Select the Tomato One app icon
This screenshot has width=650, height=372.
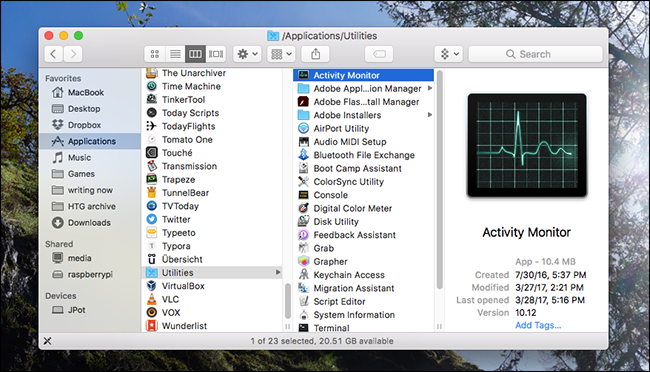tap(152, 139)
